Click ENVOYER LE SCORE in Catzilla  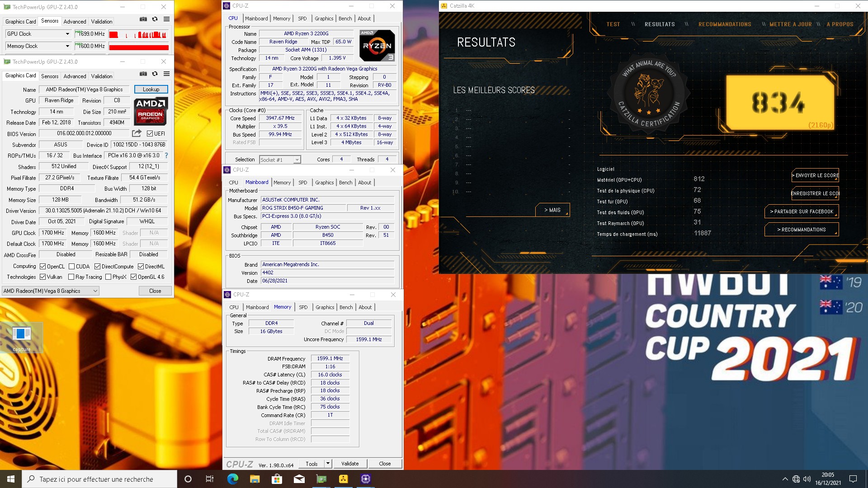[x=815, y=175]
